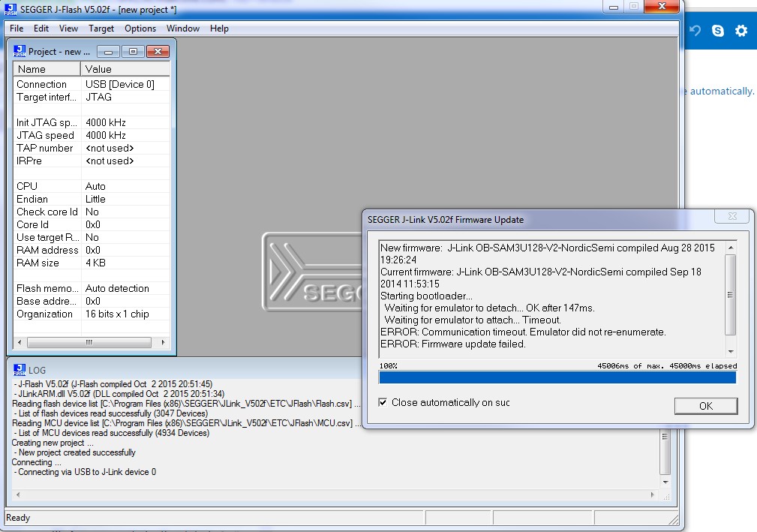
Task: Click 'automatically.' link text in background window
Action: (x=722, y=92)
